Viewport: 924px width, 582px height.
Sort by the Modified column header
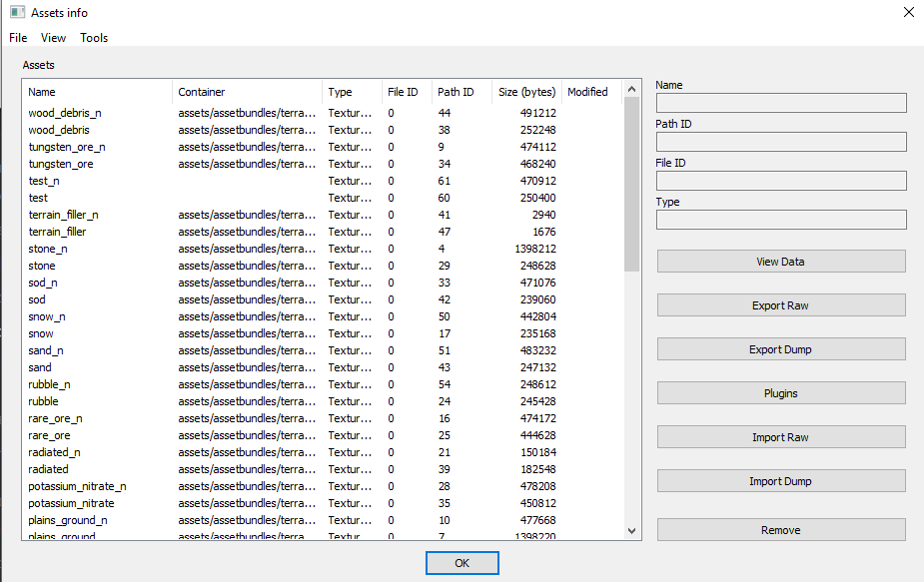591,92
